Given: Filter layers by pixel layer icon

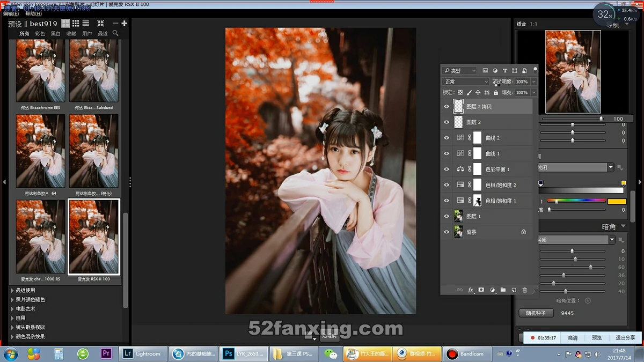Looking at the screenshot, I should [486, 71].
